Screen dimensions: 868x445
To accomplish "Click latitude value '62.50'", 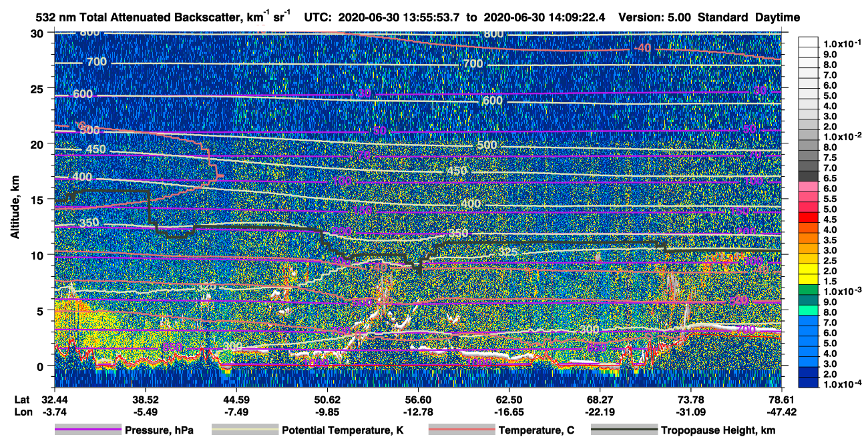I will click(x=509, y=400).
